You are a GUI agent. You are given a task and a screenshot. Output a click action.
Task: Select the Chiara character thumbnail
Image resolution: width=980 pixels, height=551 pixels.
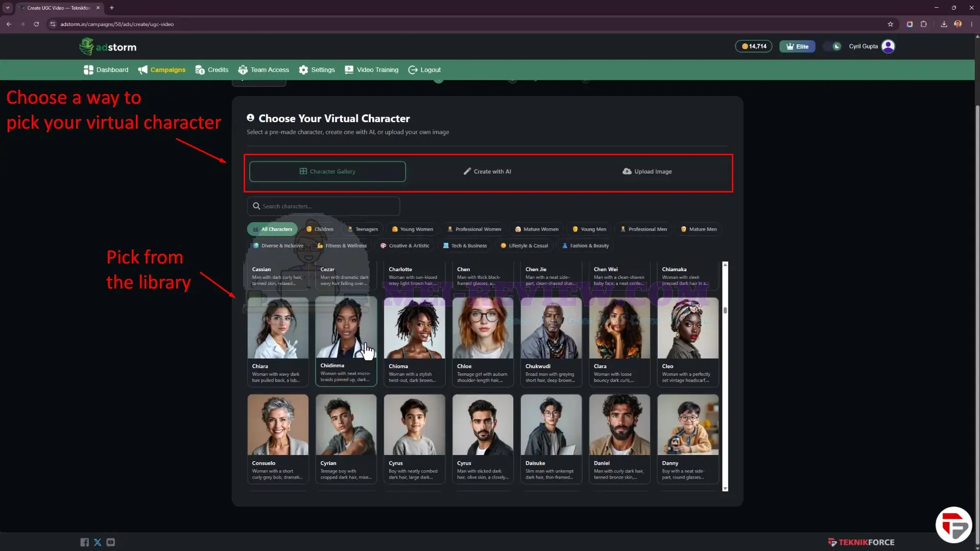point(278,328)
